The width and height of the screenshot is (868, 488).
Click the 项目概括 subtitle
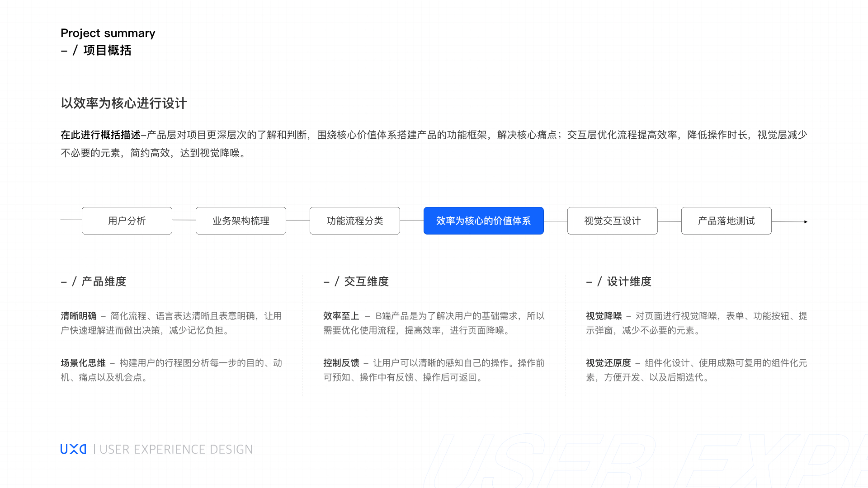(97, 50)
